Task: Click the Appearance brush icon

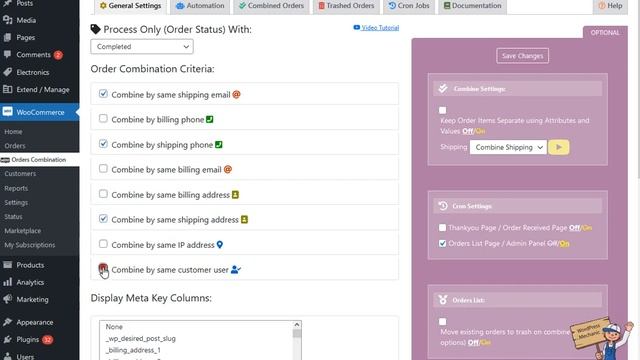Action: tap(7, 322)
